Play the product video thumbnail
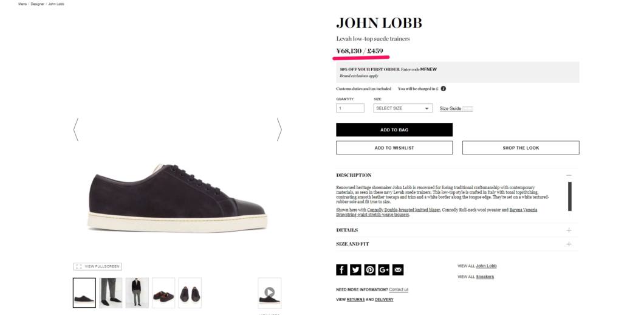Screen dimensions: 644x315 pyautogui.click(x=269, y=292)
